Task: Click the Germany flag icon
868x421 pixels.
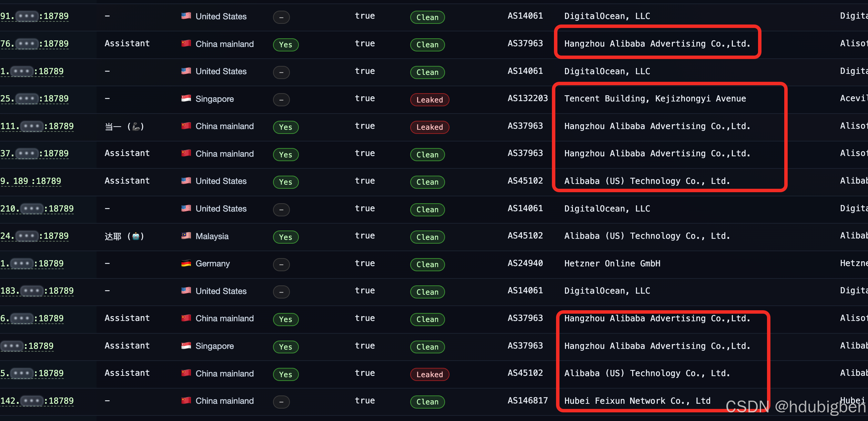Action: tap(186, 264)
